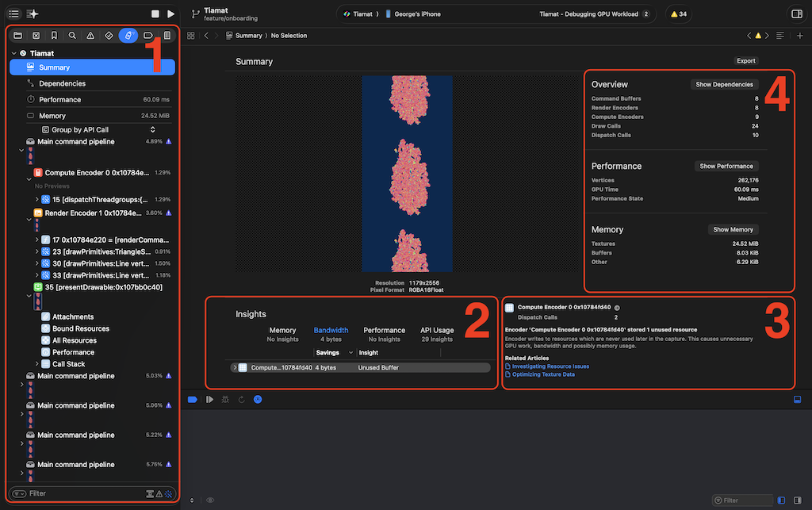Click the navigator Filter text field

79,493
